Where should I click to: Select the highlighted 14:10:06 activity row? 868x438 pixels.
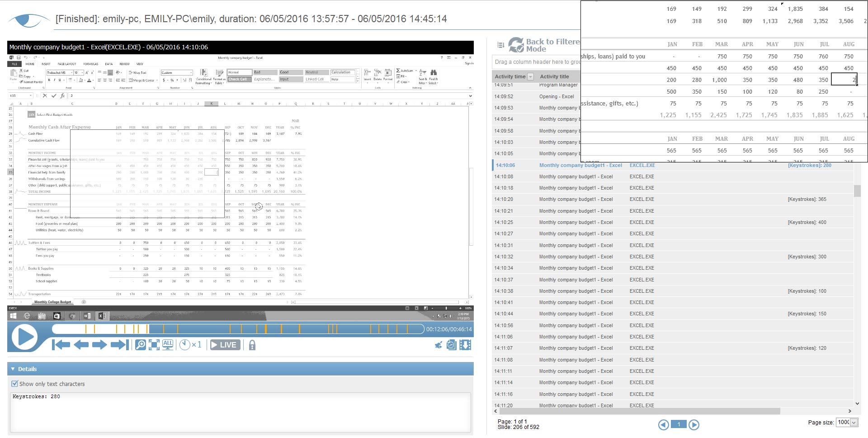coord(673,165)
